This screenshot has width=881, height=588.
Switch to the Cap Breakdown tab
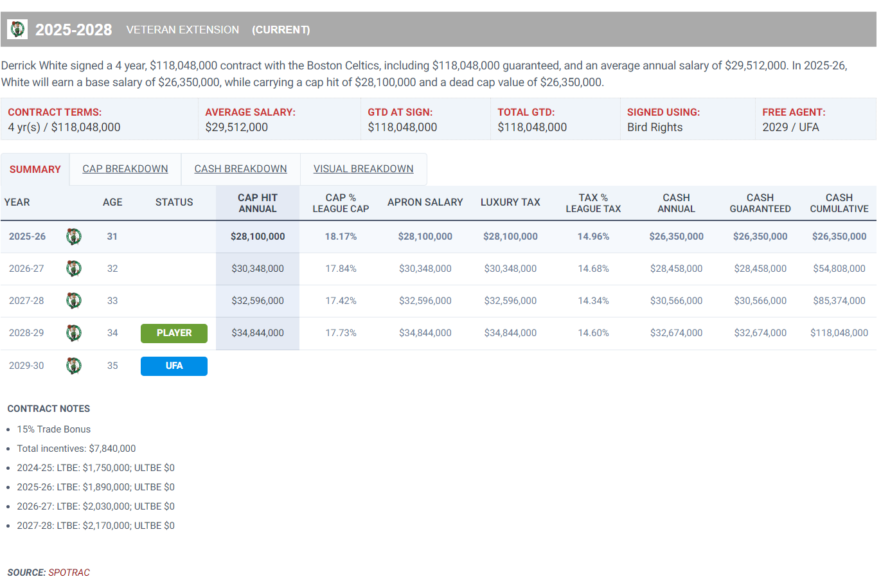[125, 169]
